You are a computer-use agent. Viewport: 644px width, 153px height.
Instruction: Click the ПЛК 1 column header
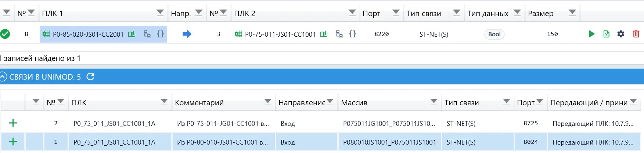[x=53, y=14]
